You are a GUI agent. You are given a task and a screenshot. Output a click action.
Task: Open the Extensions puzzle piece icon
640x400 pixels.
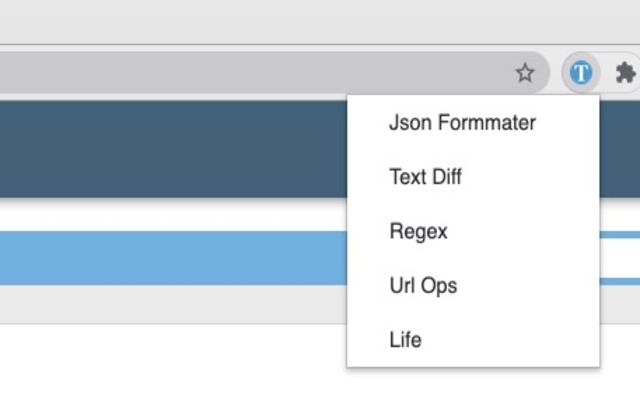click(625, 72)
